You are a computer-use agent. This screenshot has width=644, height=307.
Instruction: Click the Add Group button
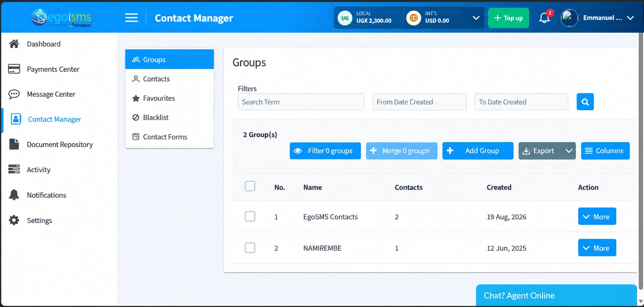[478, 151]
